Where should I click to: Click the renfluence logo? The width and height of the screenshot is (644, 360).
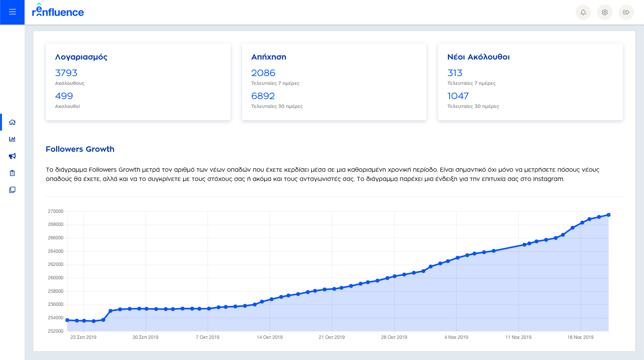pyautogui.click(x=58, y=10)
